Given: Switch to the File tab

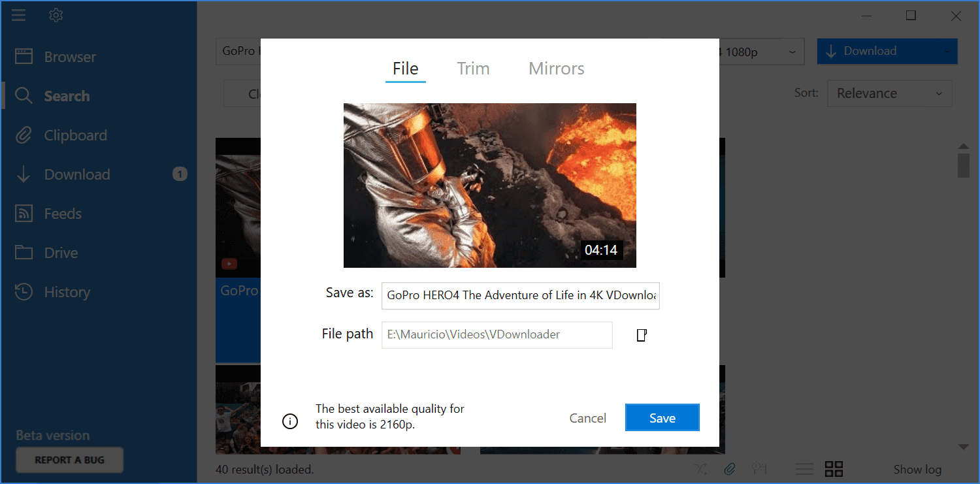Looking at the screenshot, I should point(406,69).
